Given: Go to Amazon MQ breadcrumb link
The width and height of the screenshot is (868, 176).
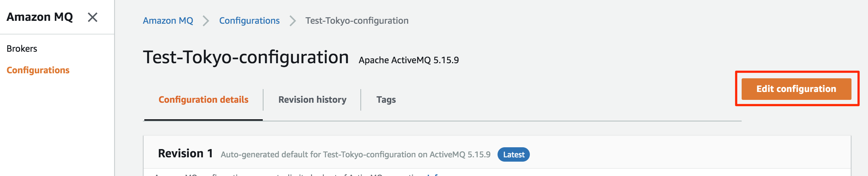Looking at the screenshot, I should pos(168,20).
